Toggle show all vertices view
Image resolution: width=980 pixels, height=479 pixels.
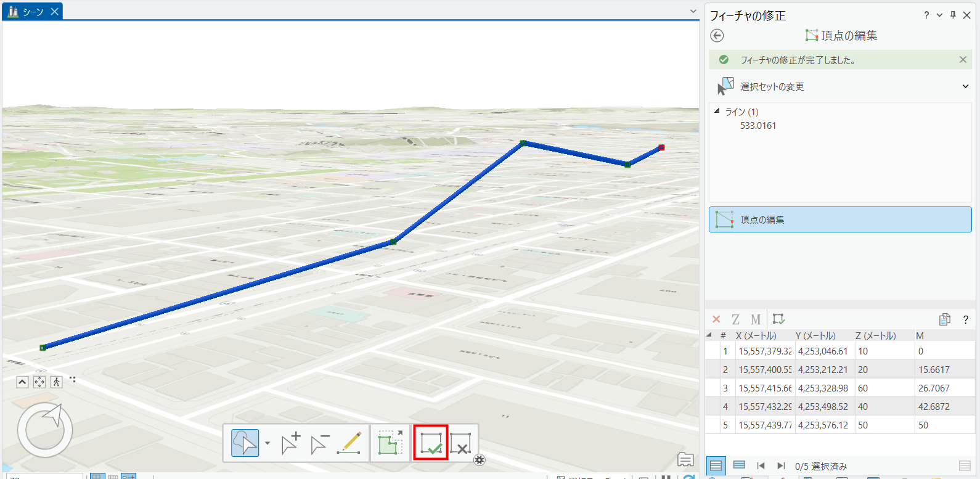[x=716, y=465]
